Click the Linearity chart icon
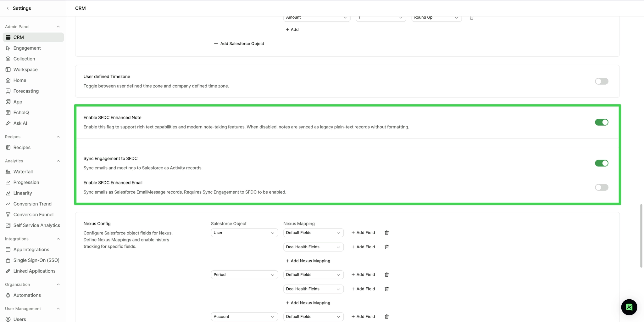 (x=8, y=193)
